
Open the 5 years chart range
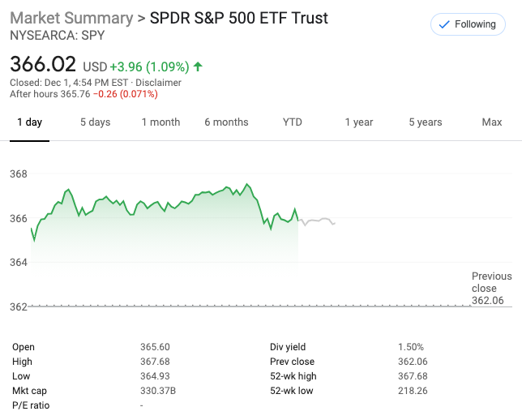[425, 122]
